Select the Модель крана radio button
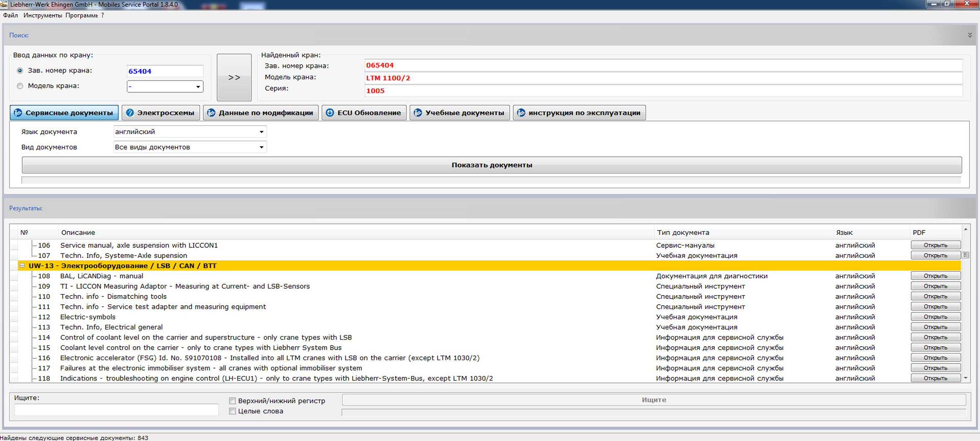This screenshot has width=980, height=441. (x=20, y=86)
